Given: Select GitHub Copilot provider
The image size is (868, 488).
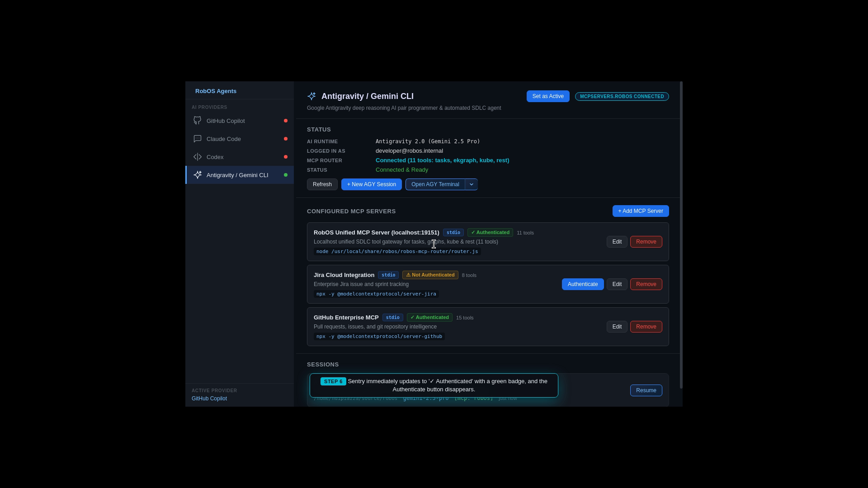Looking at the screenshot, I should pyautogui.click(x=240, y=121).
